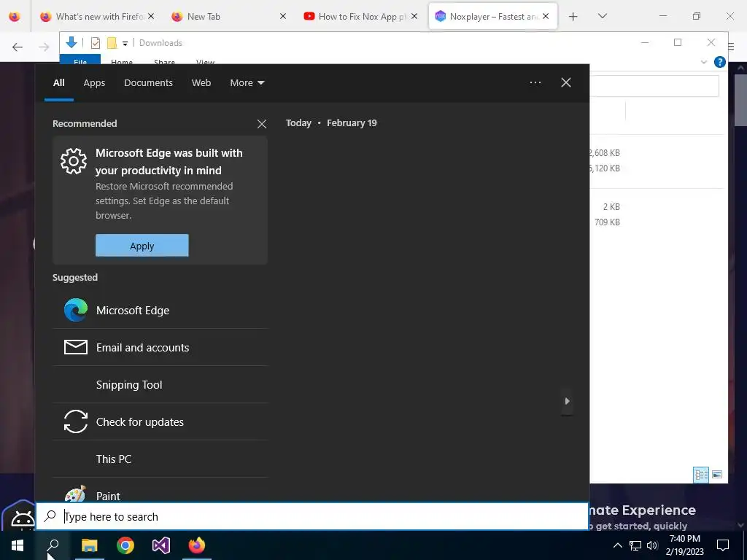Open Microsoft Edge from Suggested list
Screen dimensions: 747x560
click(x=160, y=311)
